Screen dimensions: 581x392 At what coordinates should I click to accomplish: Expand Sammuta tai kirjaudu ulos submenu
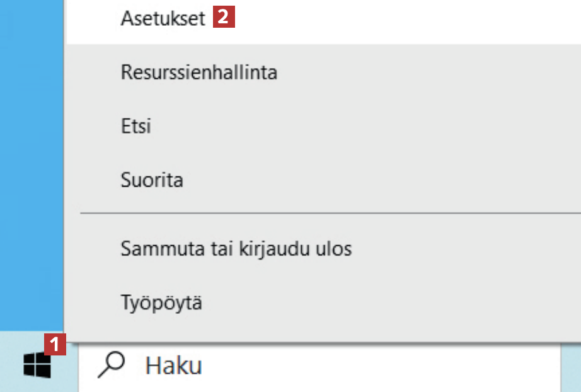click(x=236, y=249)
